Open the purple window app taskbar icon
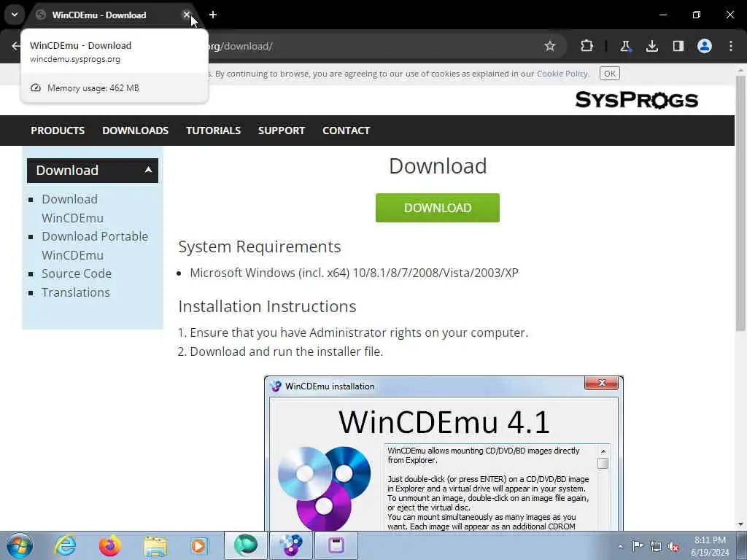747x560 pixels. click(336, 545)
